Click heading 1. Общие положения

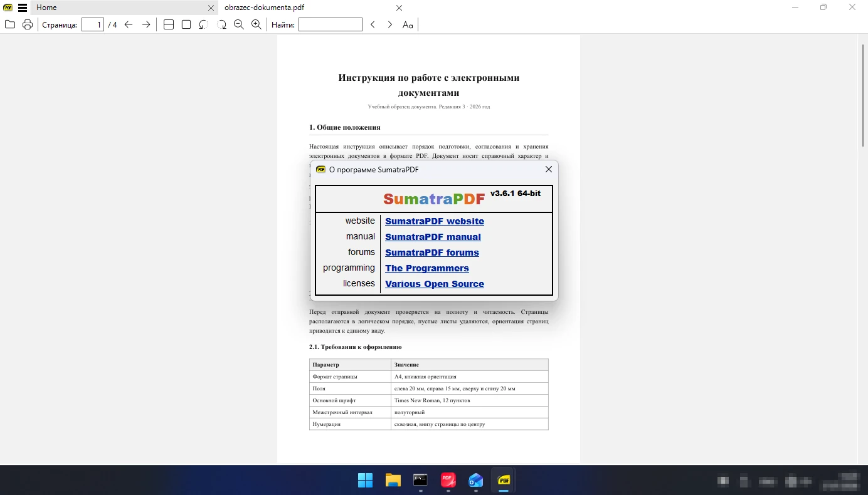coord(345,127)
